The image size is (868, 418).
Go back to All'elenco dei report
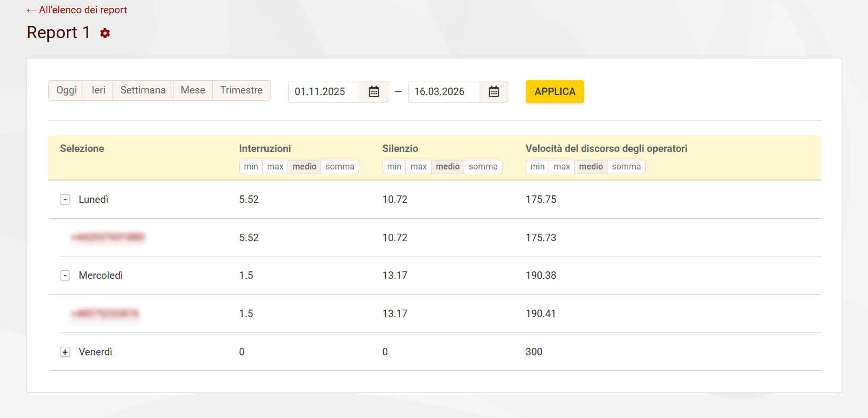coord(77,10)
